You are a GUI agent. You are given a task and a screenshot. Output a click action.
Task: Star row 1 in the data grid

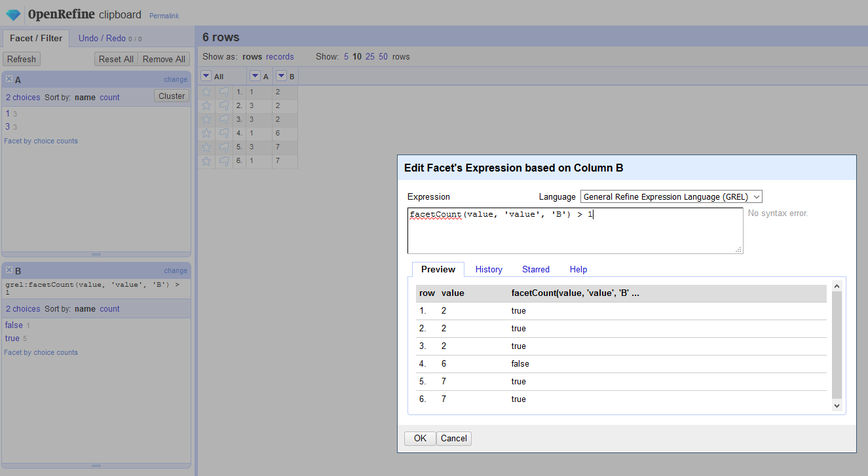(x=206, y=92)
